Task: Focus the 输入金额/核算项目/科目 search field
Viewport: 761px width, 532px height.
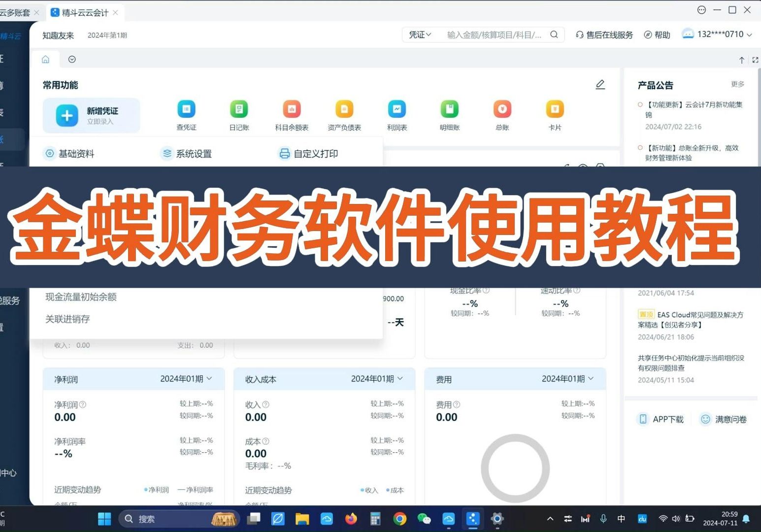Action: point(494,34)
